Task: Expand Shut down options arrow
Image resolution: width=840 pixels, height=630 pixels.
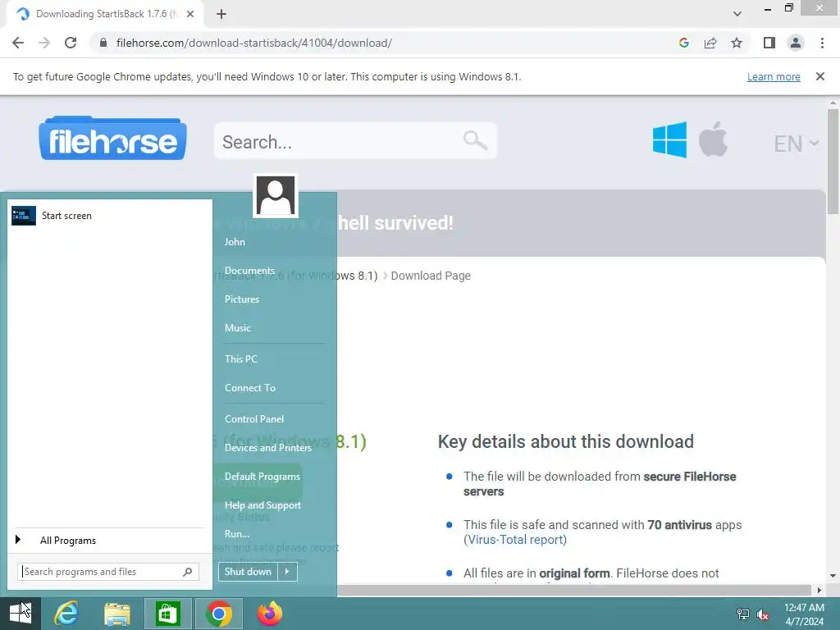Action: coord(287,572)
